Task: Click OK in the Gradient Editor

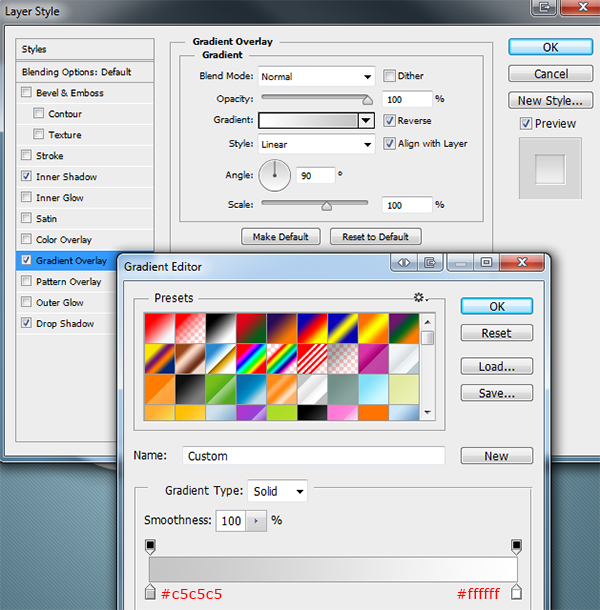Action: point(497,306)
